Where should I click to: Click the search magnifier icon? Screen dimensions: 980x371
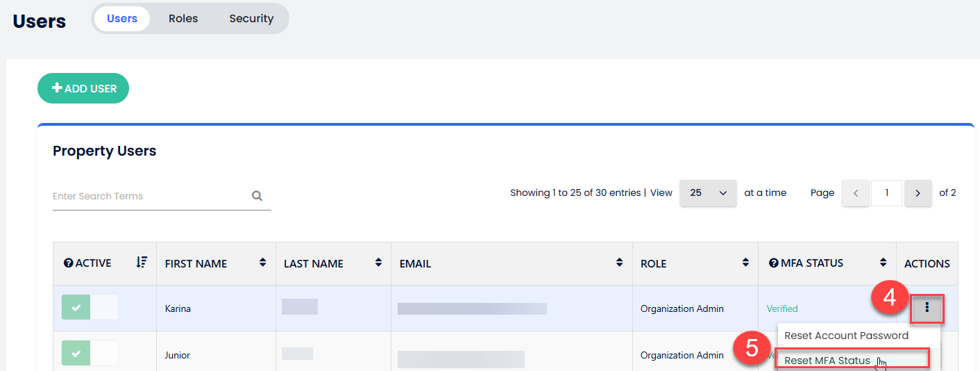click(x=257, y=196)
